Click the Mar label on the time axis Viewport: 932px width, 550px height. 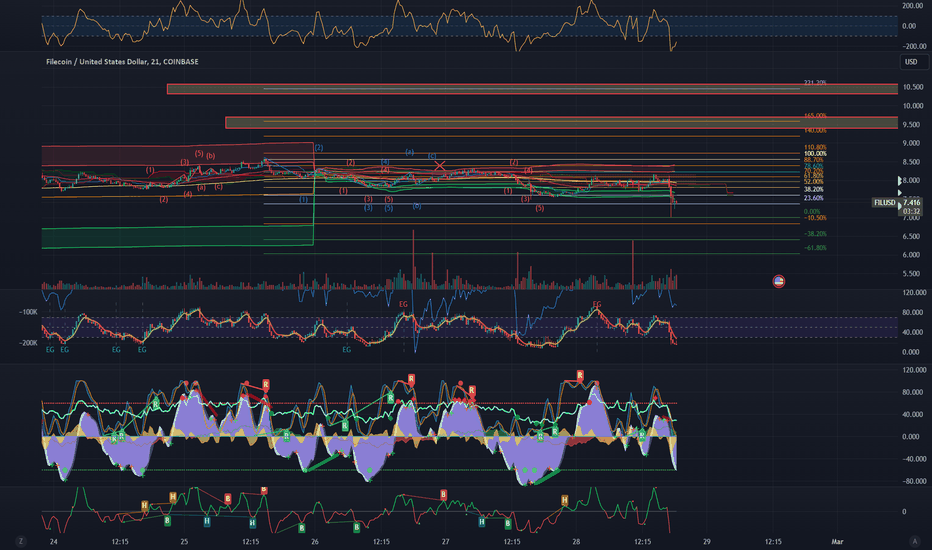pyautogui.click(x=837, y=542)
